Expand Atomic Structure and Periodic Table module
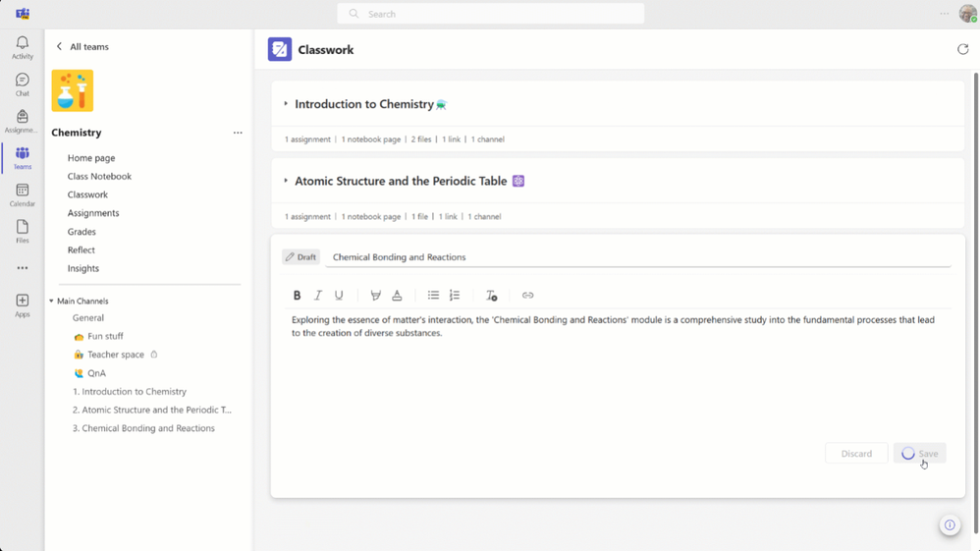This screenshot has width=980, height=551. (x=286, y=181)
